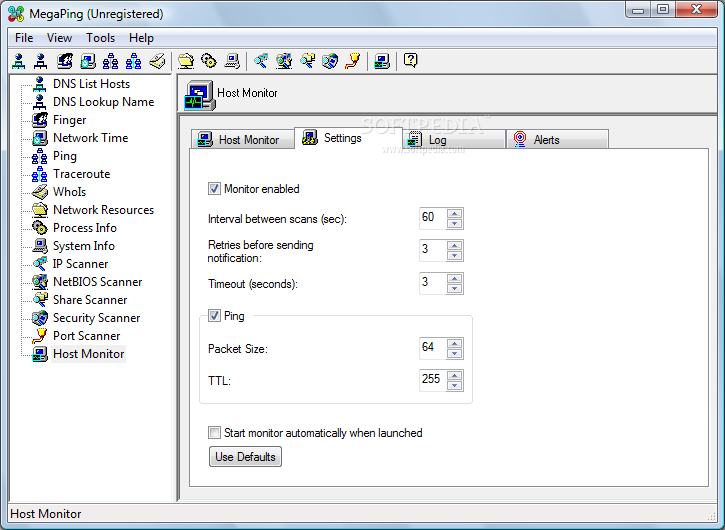
Task: Select Host Monitor in sidebar tree
Action: point(88,354)
